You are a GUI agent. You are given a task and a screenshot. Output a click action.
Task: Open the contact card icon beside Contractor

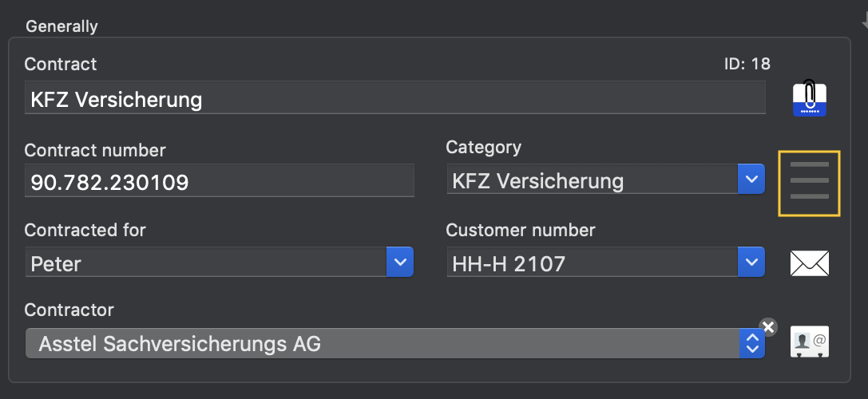pos(810,342)
